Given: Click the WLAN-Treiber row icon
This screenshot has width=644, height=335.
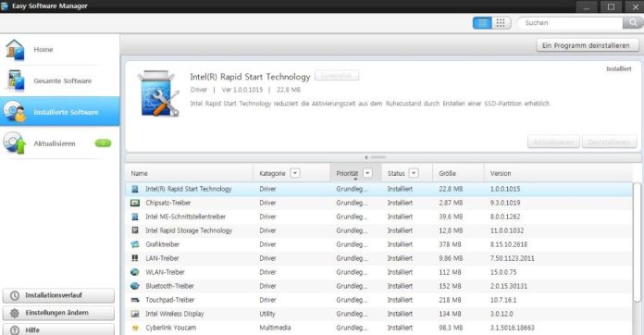Looking at the screenshot, I should pyautogui.click(x=135, y=272).
